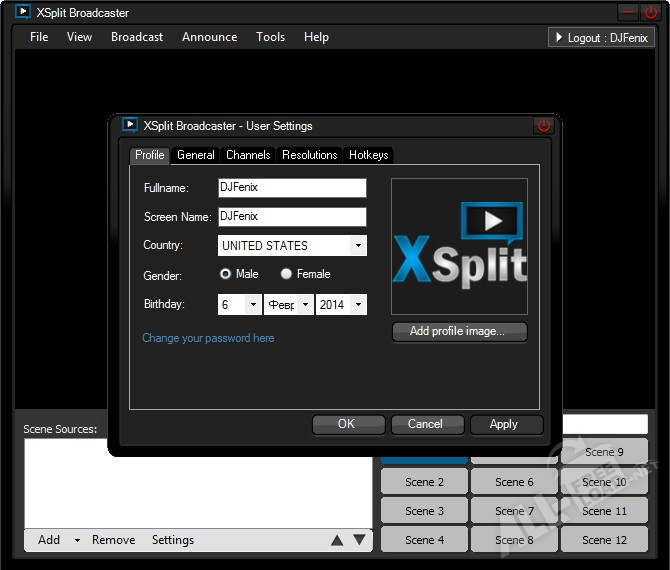Switch to Scene 6
Viewport: 670px width, 570px height.
click(x=514, y=482)
